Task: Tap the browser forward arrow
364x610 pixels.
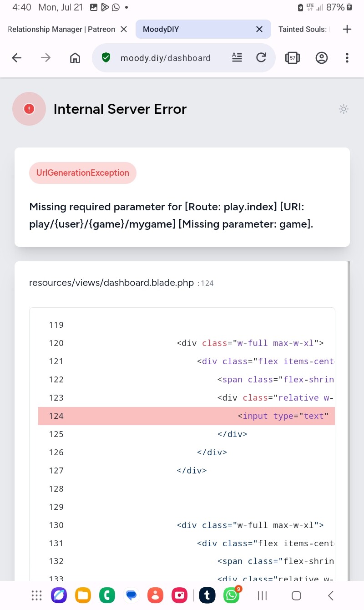Action: coord(45,58)
